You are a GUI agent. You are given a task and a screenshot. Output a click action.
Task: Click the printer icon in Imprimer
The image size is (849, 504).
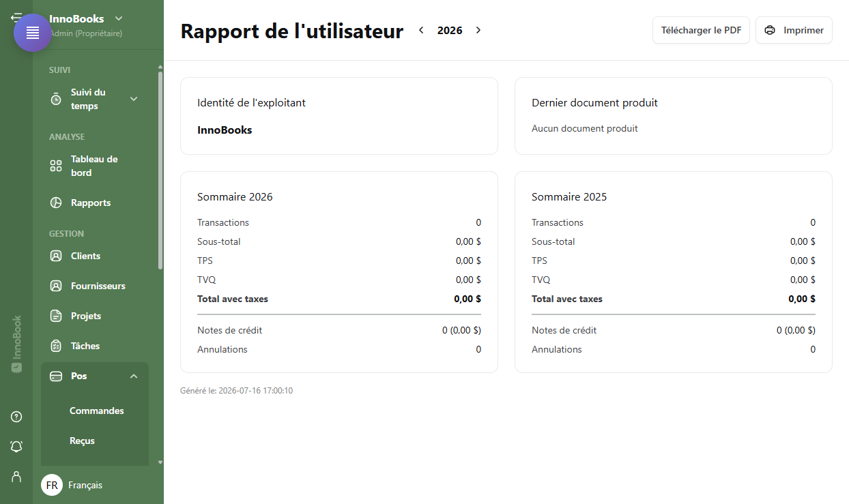[770, 30]
